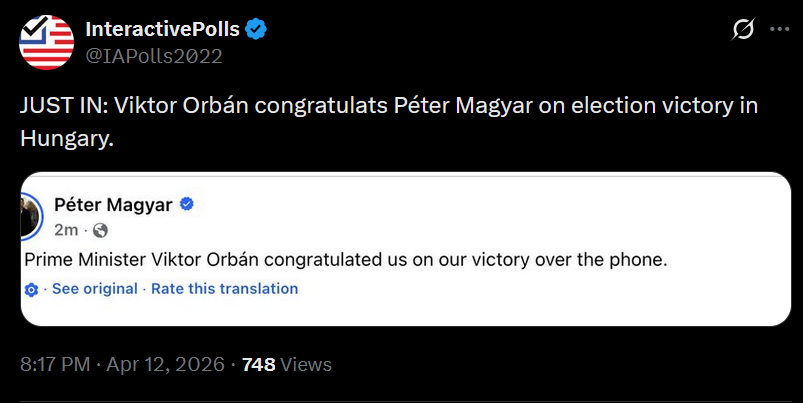Open the 748 Views count
803x403 pixels.
click(x=286, y=364)
